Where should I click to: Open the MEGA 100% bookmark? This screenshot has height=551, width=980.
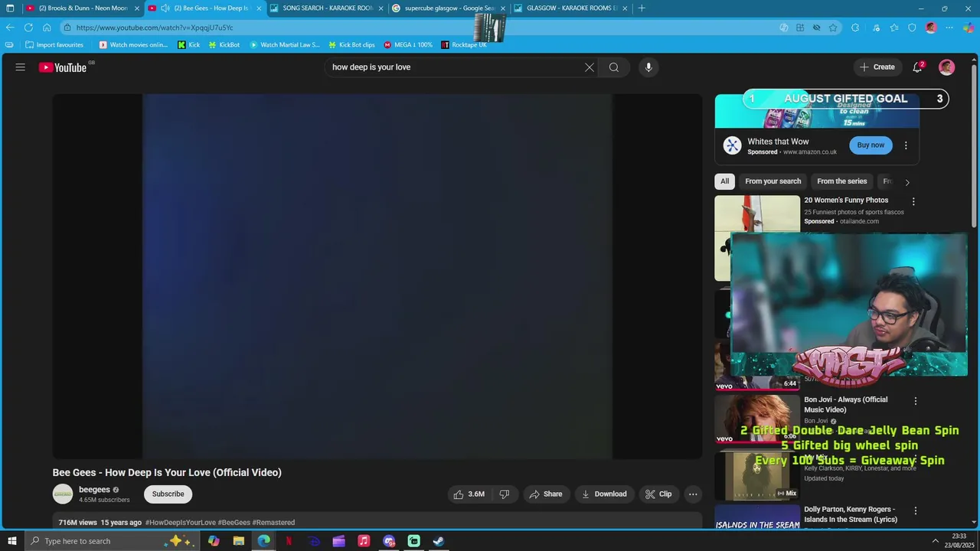408,45
